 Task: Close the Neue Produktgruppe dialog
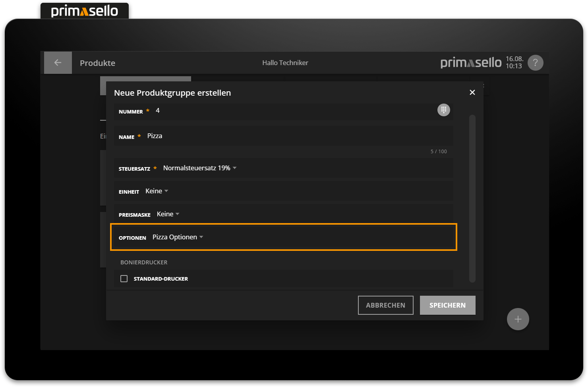click(x=472, y=92)
